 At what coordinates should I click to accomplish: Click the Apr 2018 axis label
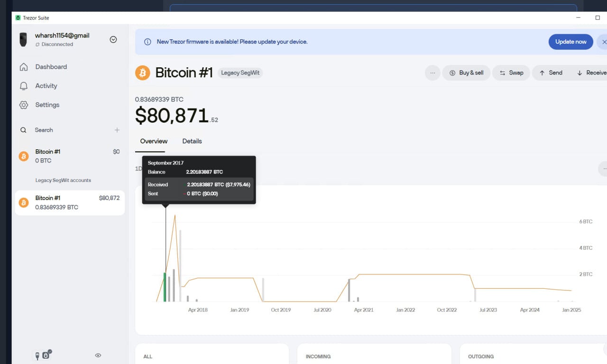click(198, 310)
